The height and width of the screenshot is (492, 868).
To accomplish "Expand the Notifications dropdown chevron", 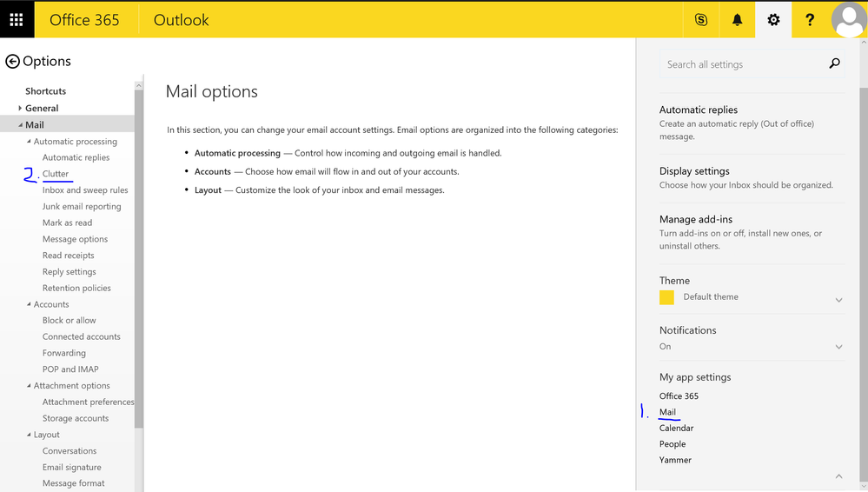I will pyautogui.click(x=838, y=347).
